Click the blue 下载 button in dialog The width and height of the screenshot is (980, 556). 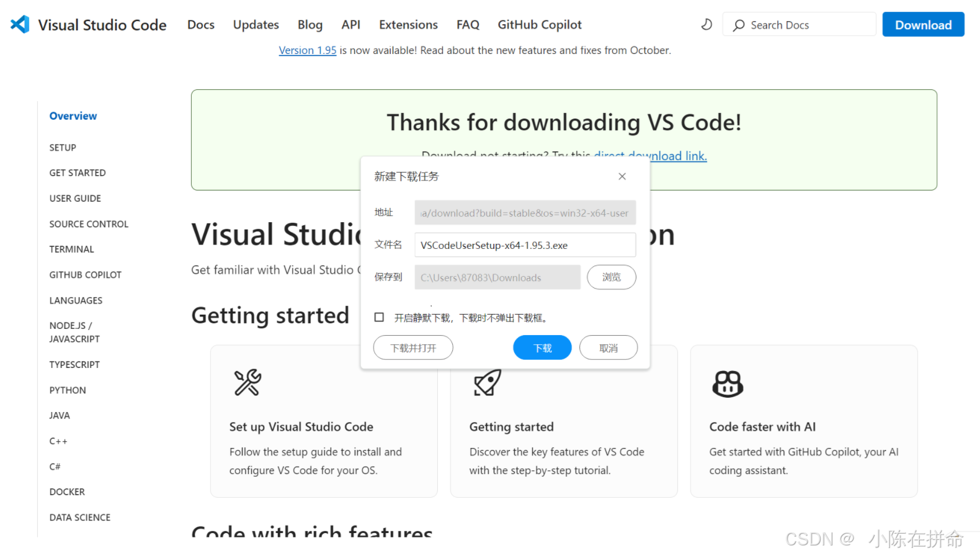tap(542, 347)
